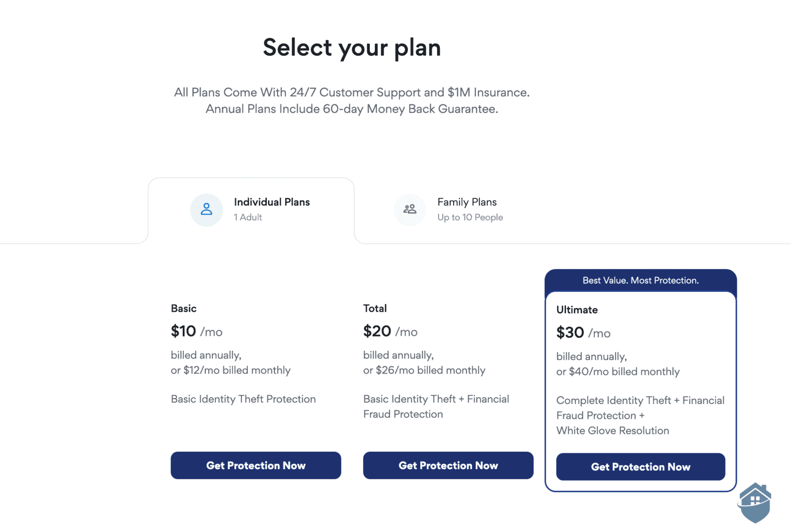
Task: Click Get Protection Now under Basic plan
Action: click(x=255, y=465)
